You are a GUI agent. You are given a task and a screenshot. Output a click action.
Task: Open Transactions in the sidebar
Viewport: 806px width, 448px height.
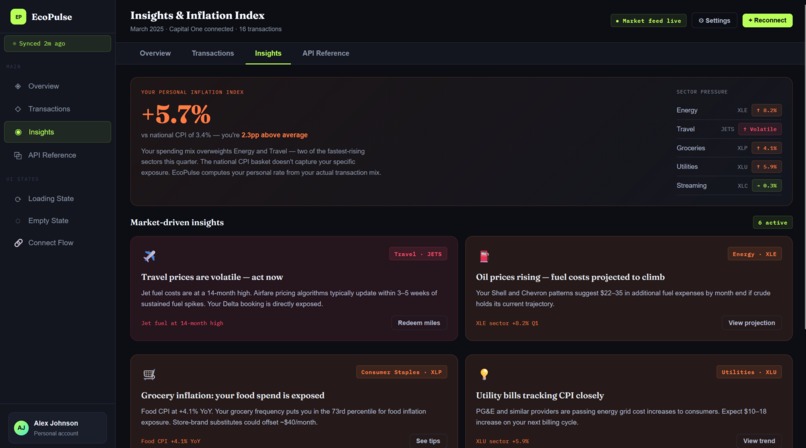click(x=58, y=109)
